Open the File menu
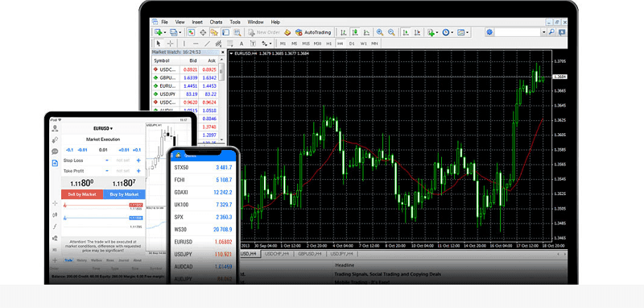Screen dimensions: 644x308 pyautogui.click(x=165, y=22)
